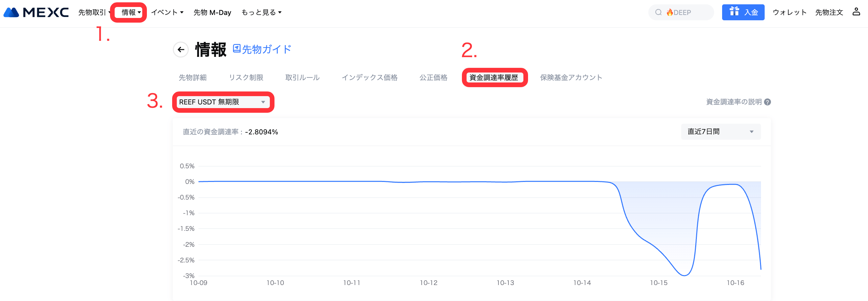
Task: Open the user profile icon
Action: 856,12
